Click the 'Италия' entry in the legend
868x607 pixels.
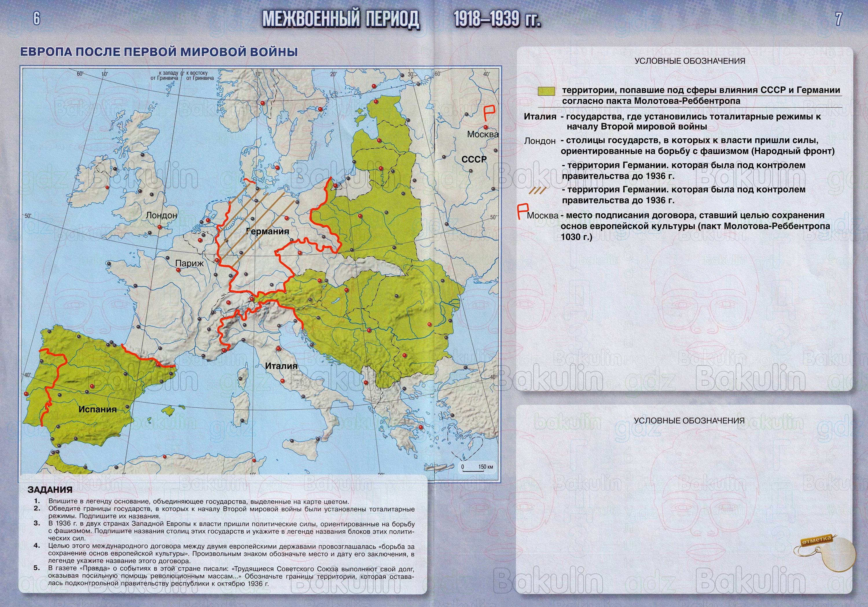coord(540,117)
